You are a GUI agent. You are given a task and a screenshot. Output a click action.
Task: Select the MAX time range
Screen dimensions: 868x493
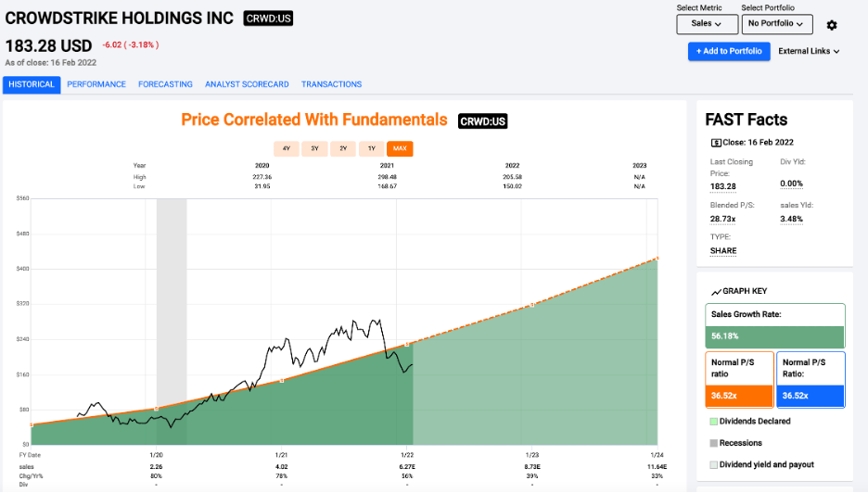400,149
